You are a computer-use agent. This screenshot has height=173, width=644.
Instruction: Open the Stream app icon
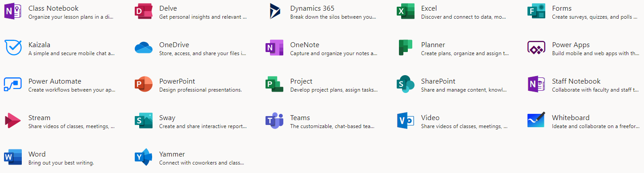click(x=12, y=121)
